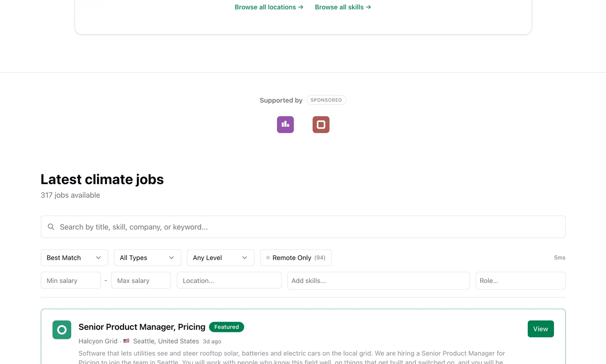Click the 'Seattle, United States' location text
Screen dimensions: 606x364
(166, 341)
